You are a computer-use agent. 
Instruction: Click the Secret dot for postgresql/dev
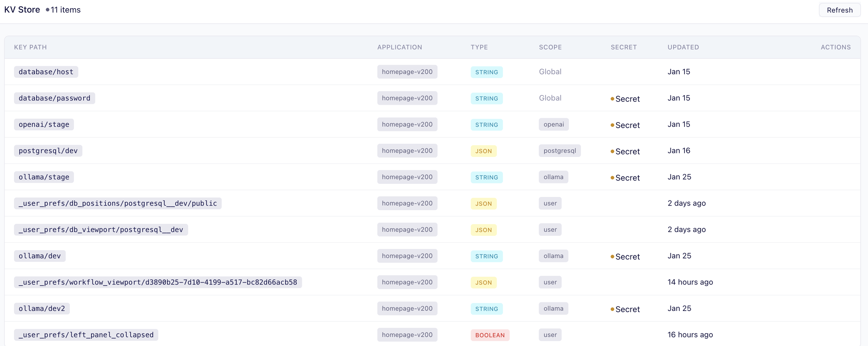point(612,151)
